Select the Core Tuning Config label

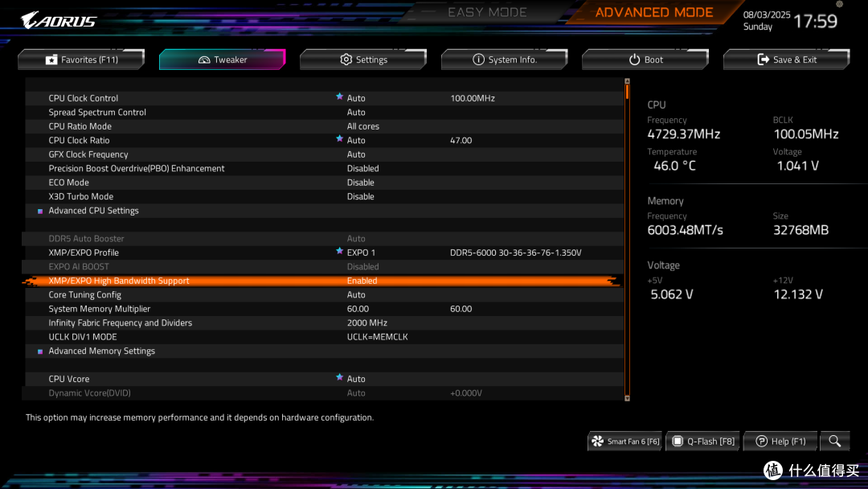84,295
